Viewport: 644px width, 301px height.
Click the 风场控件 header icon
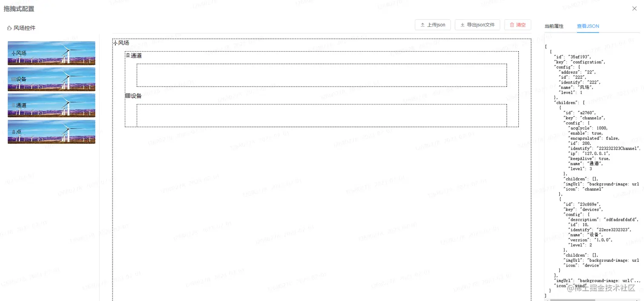tap(9, 28)
